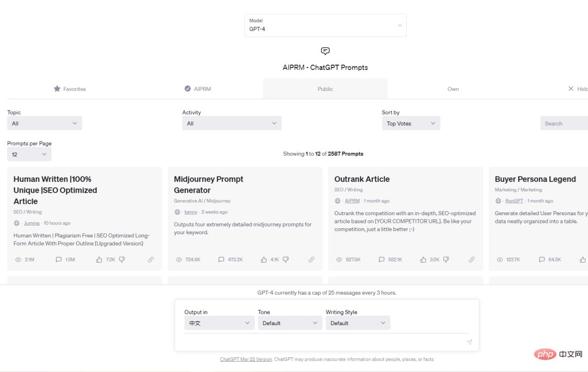Viewport: 588px width, 372px height.
Task: Click the Search prompts input field
Action: coord(563,124)
